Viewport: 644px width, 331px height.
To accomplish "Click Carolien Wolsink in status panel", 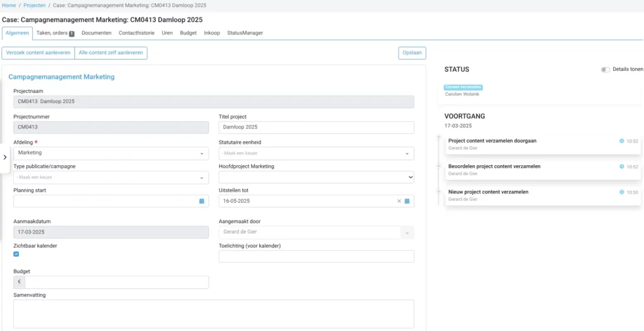I will [462, 94].
